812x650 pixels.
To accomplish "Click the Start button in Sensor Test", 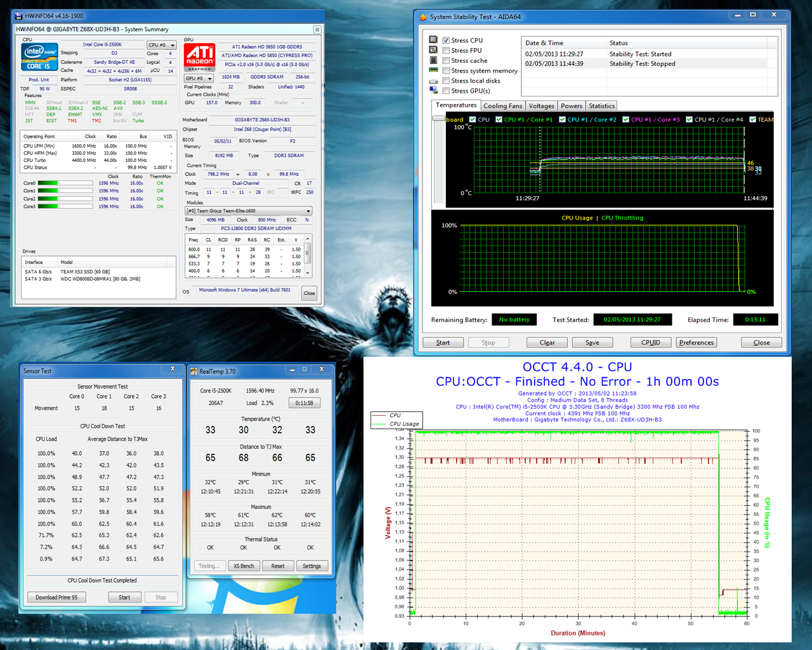I will point(124,597).
